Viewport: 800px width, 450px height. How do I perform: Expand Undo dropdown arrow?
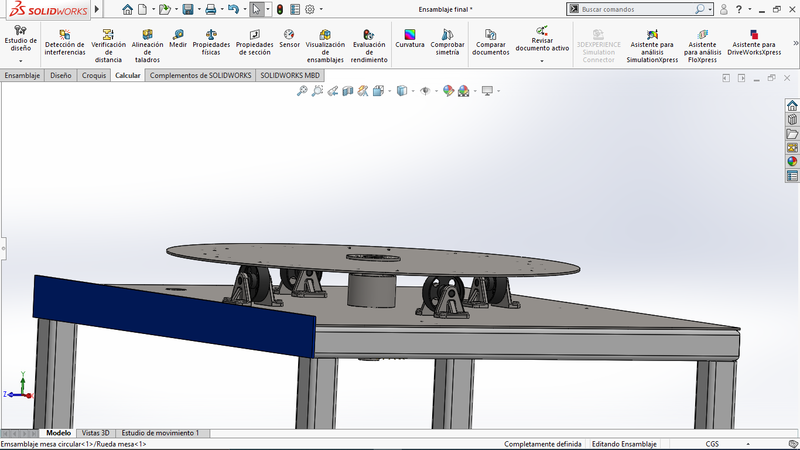(245, 9)
